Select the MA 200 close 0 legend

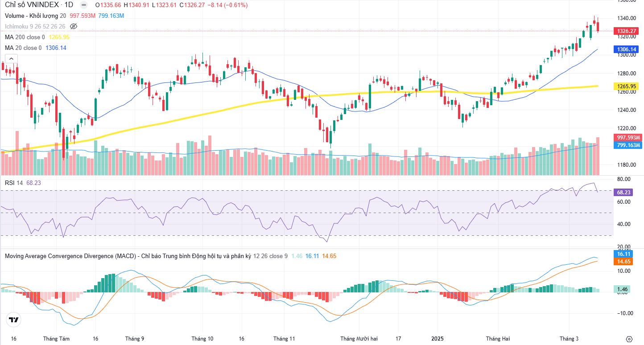point(25,37)
